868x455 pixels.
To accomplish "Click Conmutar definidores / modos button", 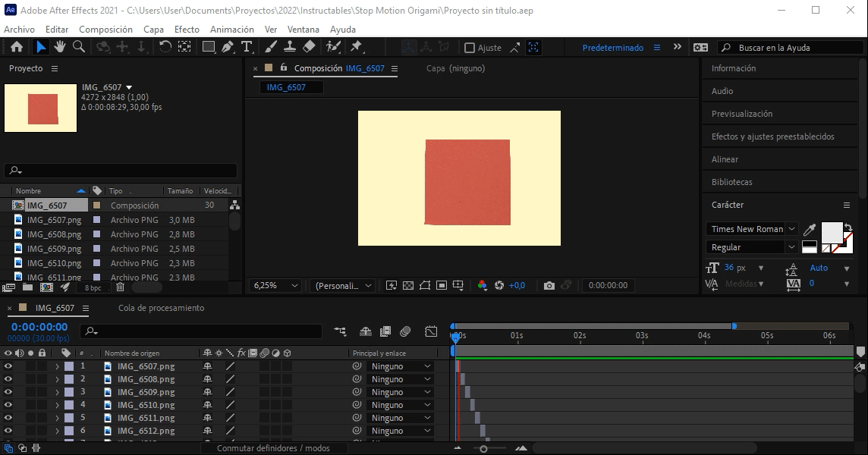I will tap(273, 448).
